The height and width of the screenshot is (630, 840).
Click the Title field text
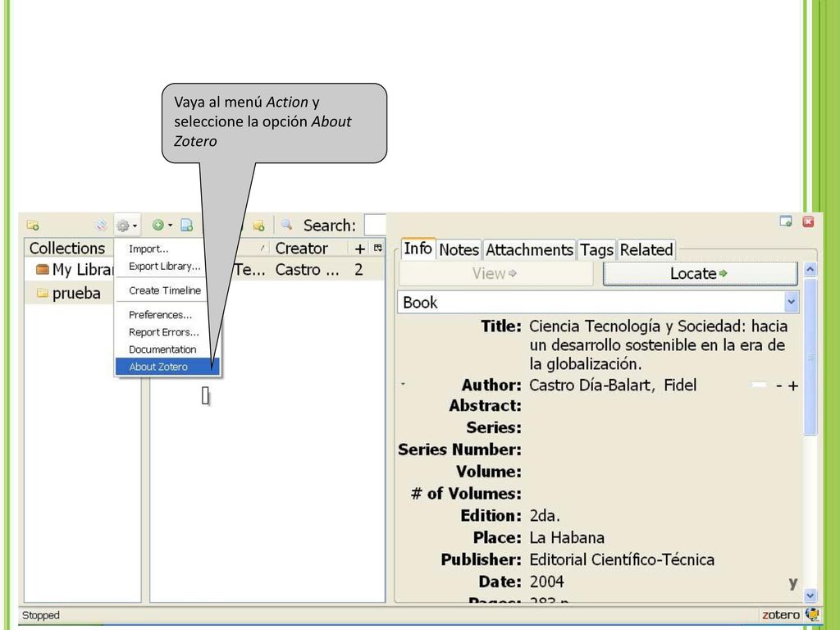tap(659, 345)
